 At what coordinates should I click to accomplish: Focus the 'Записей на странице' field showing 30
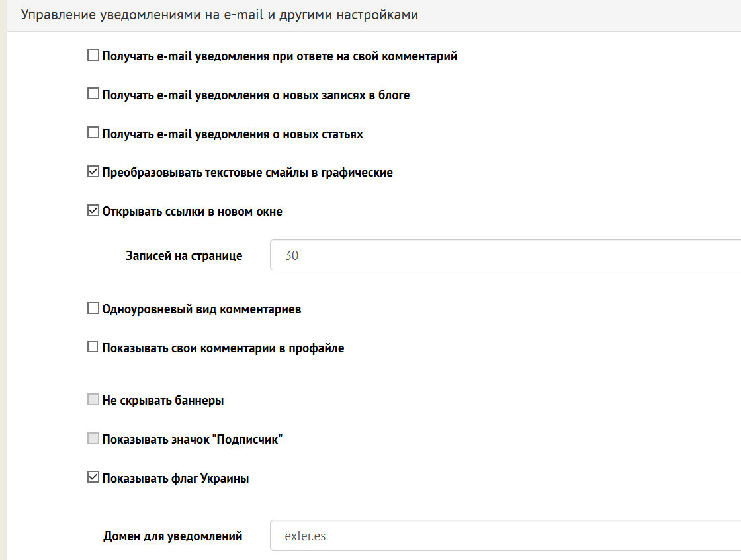503,255
